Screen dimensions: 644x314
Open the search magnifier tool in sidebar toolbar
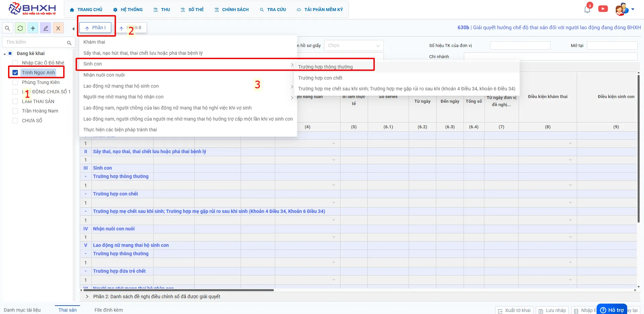tap(7, 28)
